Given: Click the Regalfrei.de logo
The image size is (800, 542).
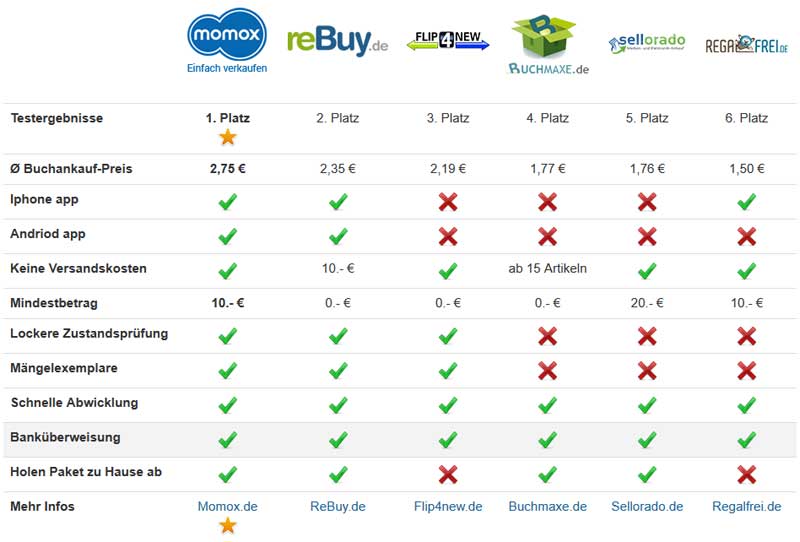Looking at the screenshot, I should pos(746,45).
